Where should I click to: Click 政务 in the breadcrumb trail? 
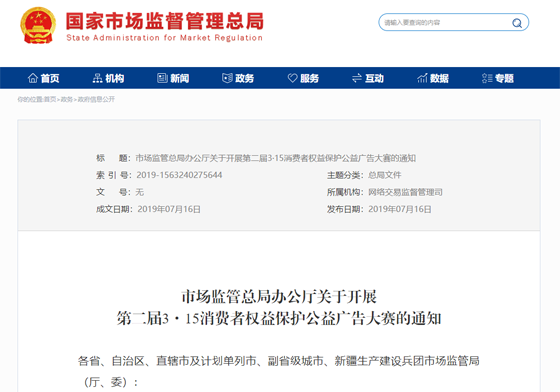(x=67, y=99)
